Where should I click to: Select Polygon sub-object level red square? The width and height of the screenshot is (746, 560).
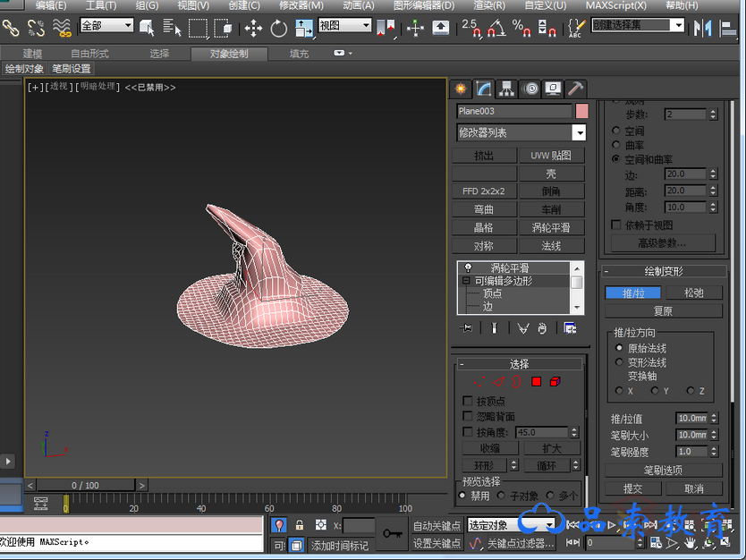pos(536,382)
